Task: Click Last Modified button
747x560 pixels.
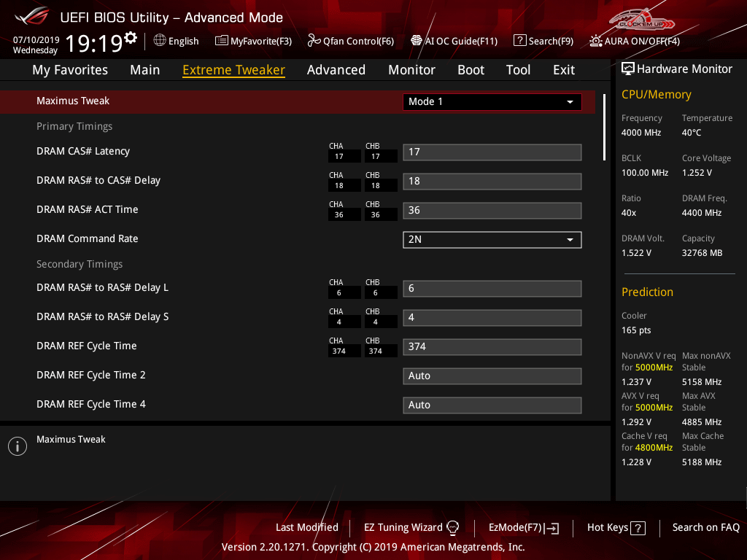Action: [306, 527]
